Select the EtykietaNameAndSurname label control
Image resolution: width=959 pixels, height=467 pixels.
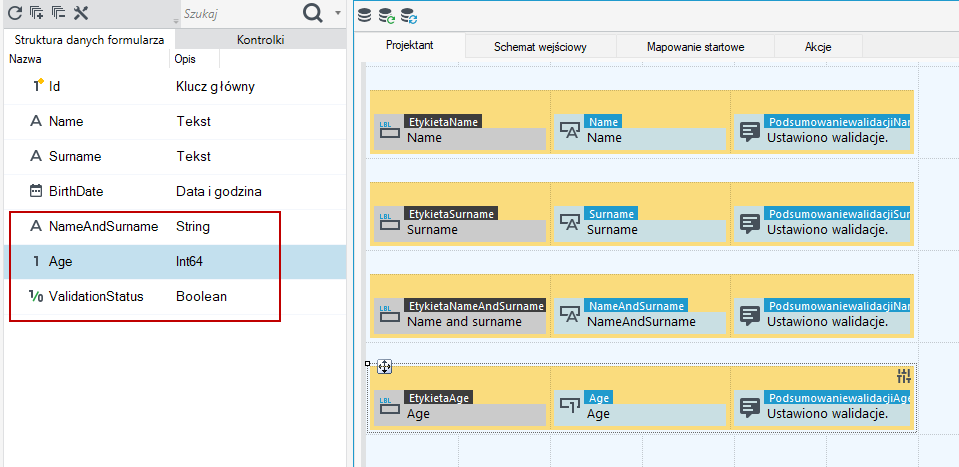460,316
